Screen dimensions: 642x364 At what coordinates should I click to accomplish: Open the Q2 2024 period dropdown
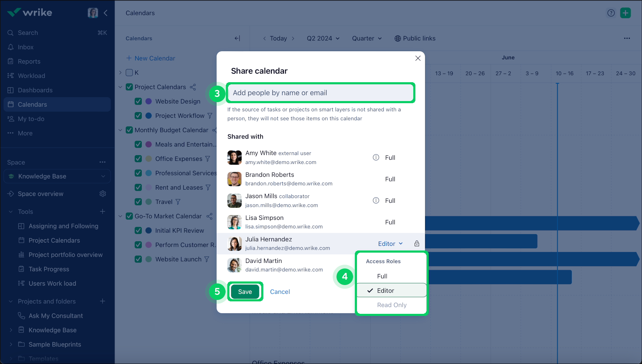pos(323,38)
